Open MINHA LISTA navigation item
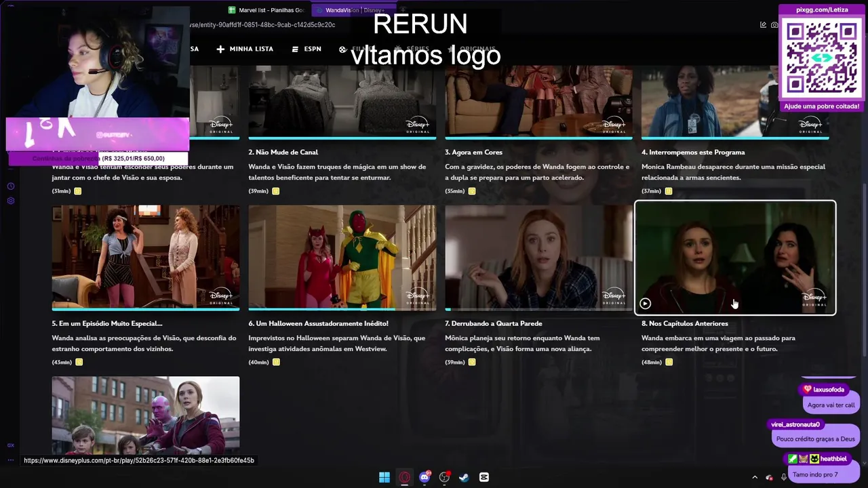Viewport: 868px width, 488px height. (x=245, y=49)
